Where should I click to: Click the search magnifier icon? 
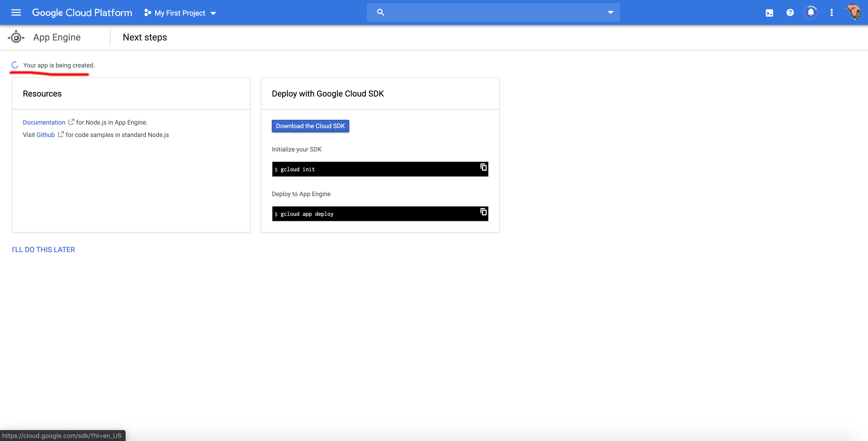tap(381, 12)
